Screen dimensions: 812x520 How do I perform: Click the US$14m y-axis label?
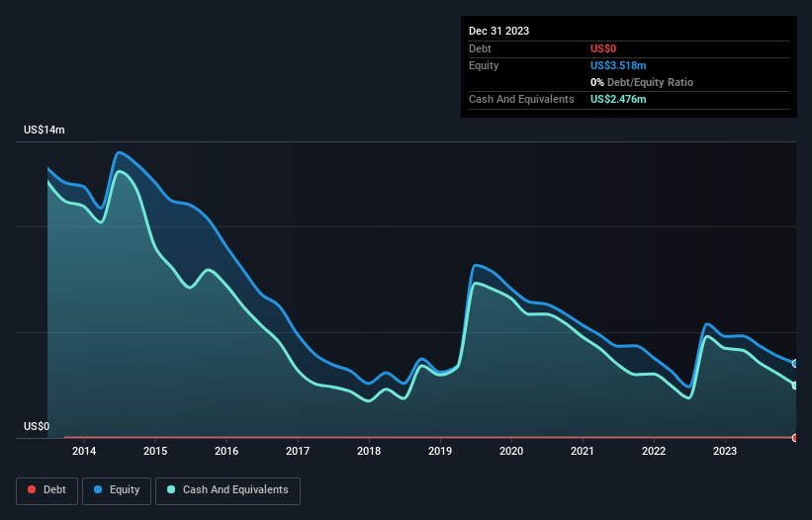point(45,130)
